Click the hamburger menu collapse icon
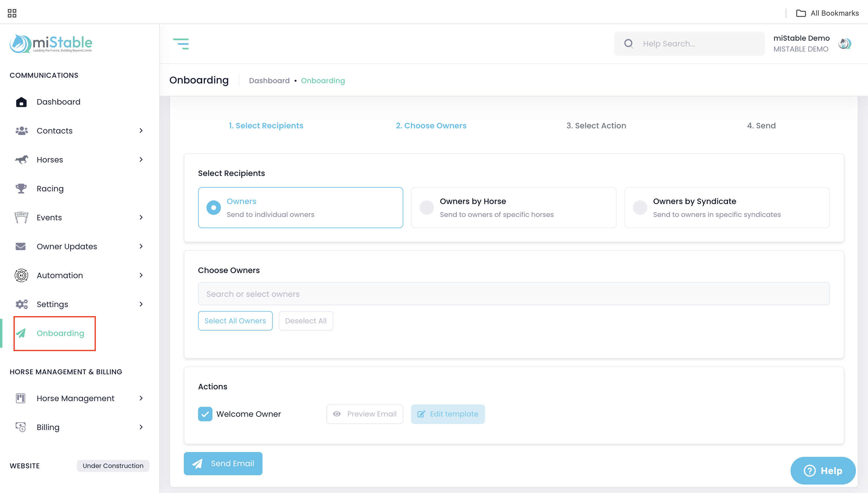Viewport: 868px width, 493px height. coord(181,44)
